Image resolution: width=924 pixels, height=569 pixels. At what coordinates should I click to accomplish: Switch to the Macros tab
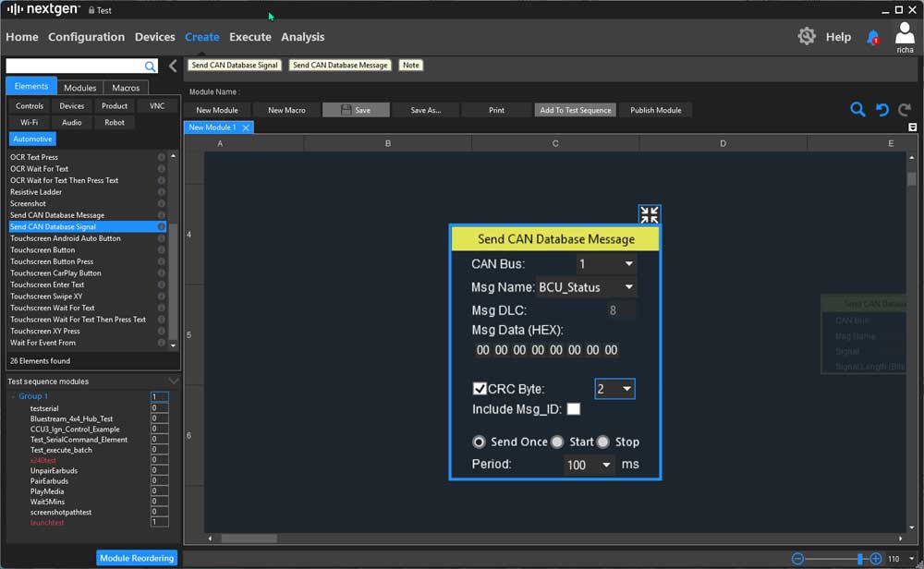pyautogui.click(x=126, y=87)
